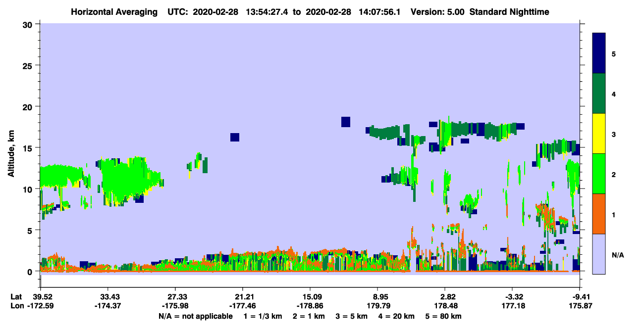Click the orange colorbar segment labeled 1
The image size is (644, 330).
(x=599, y=214)
